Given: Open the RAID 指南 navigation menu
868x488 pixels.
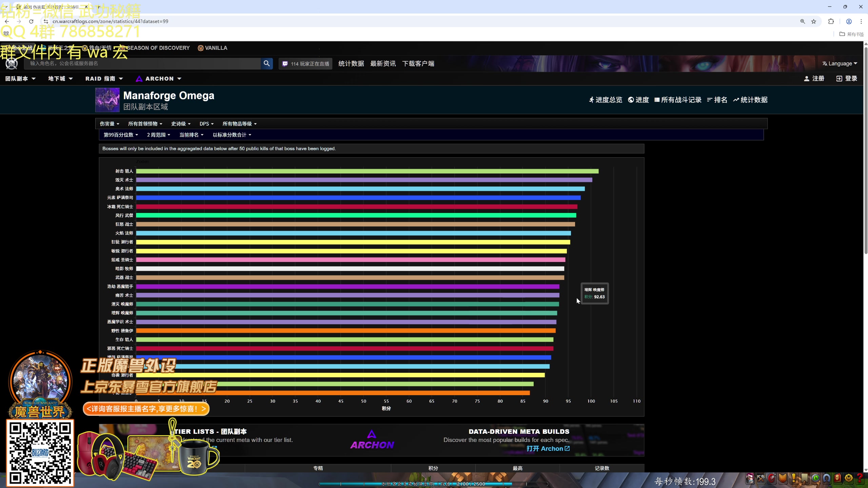Looking at the screenshot, I should [104, 79].
